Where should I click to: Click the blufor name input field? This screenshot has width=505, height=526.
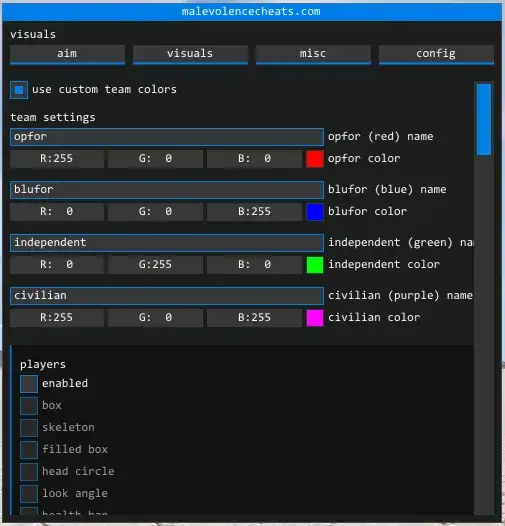[x=167, y=190]
